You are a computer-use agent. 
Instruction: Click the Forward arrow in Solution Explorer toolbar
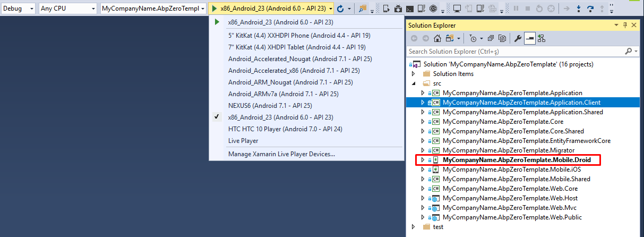pos(426,39)
